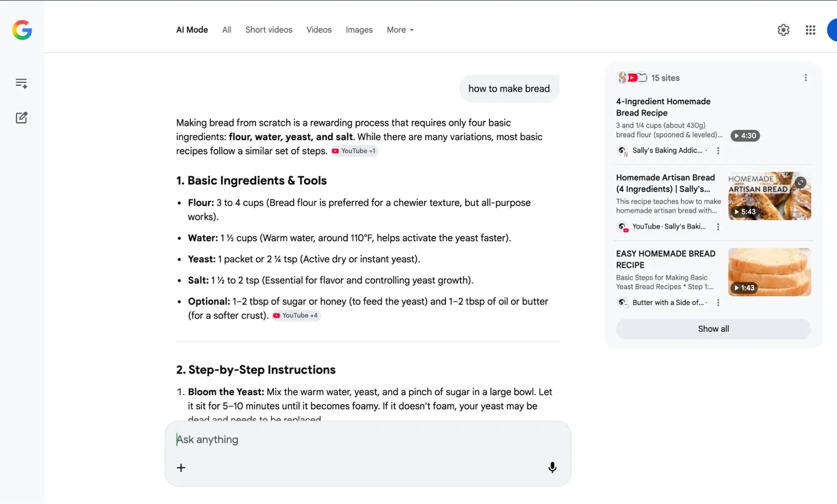Viewport: 837px width, 504px height.
Task: Open the Short videos tab
Action: pyautogui.click(x=269, y=30)
